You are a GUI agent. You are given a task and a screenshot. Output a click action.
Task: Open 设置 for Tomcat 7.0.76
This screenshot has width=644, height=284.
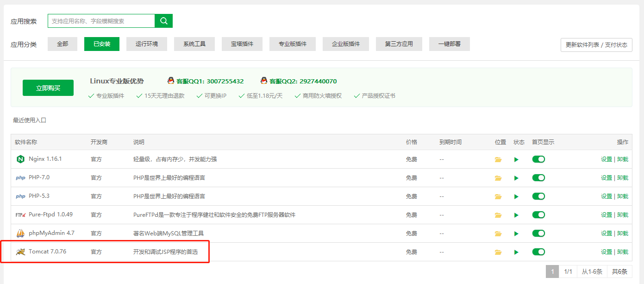606,252
